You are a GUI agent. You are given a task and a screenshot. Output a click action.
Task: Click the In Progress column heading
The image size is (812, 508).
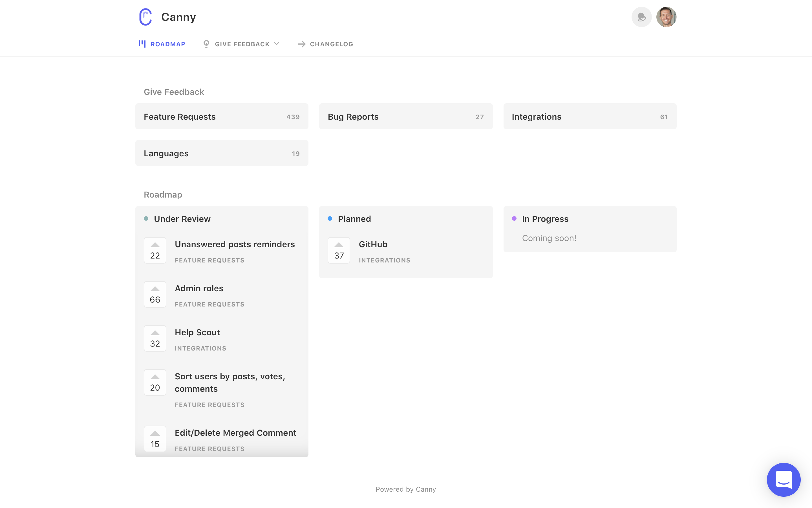tap(545, 219)
